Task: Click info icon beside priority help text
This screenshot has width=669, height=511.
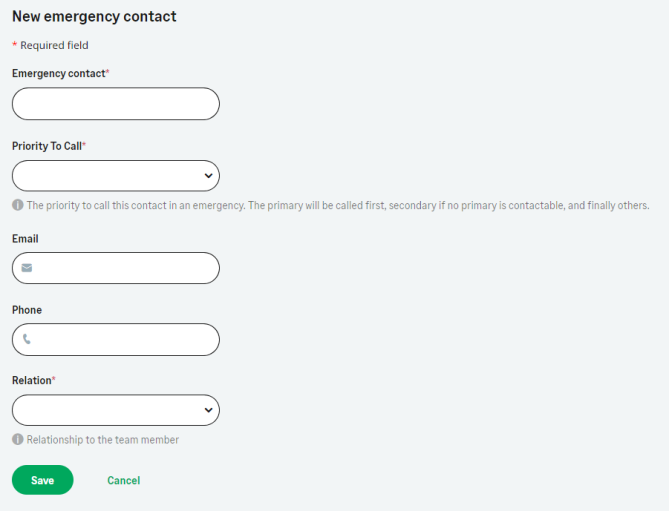Action: coord(18,205)
